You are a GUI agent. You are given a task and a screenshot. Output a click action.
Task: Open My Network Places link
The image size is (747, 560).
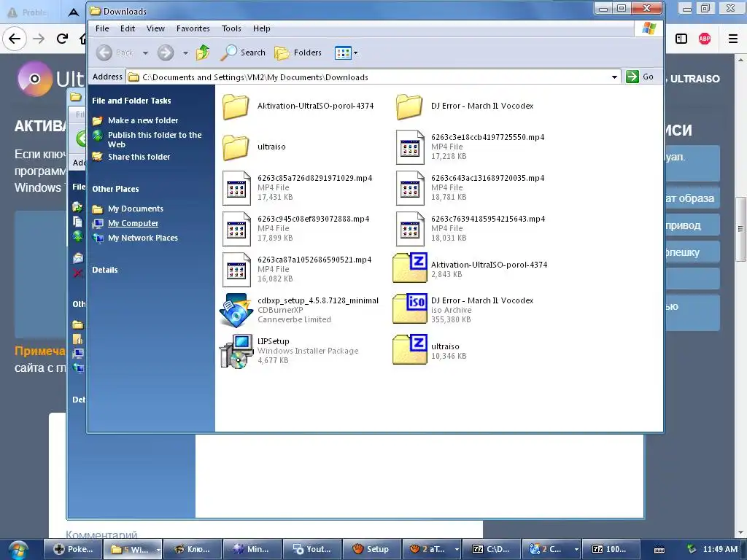(x=143, y=238)
